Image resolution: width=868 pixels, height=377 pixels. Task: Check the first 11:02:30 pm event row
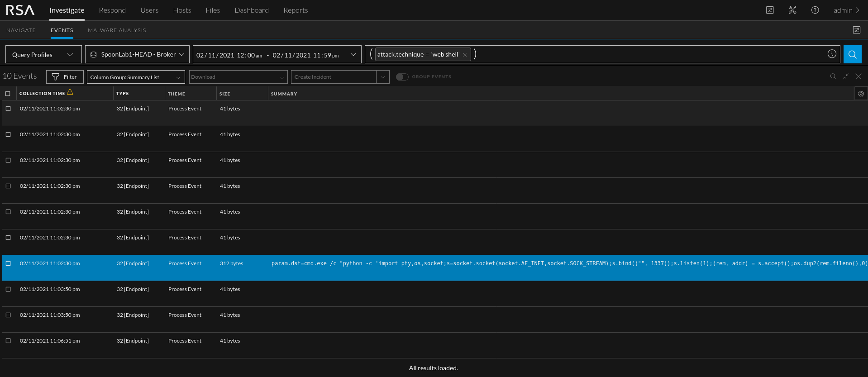8,109
